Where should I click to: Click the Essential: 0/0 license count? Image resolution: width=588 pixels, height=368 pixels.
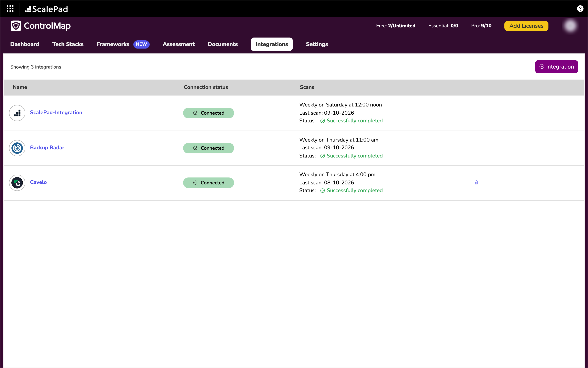click(x=443, y=26)
